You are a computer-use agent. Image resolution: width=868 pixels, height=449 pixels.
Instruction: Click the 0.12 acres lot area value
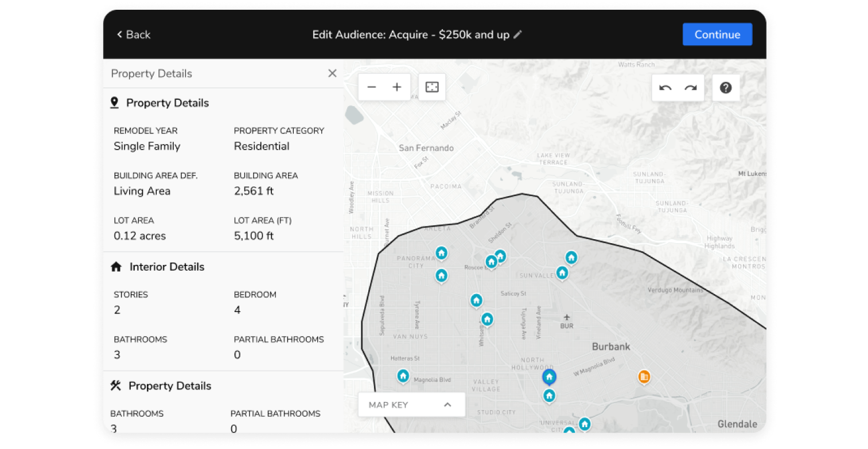[x=139, y=236]
